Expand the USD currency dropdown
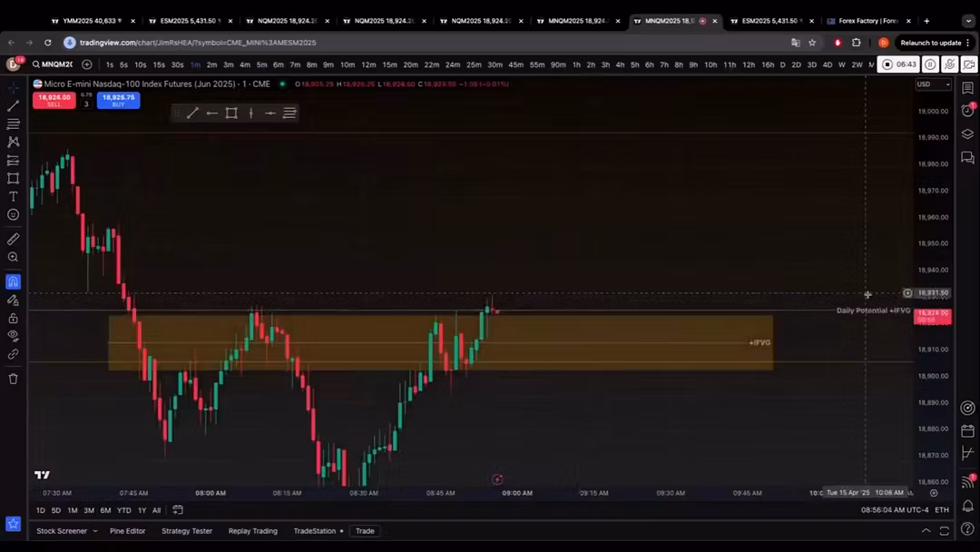Image resolution: width=980 pixels, height=552 pixels. click(x=934, y=84)
